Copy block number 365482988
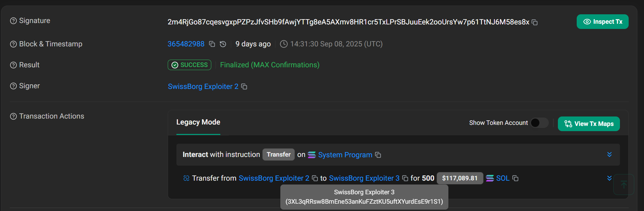Image resolution: width=644 pixels, height=211 pixels. click(212, 44)
